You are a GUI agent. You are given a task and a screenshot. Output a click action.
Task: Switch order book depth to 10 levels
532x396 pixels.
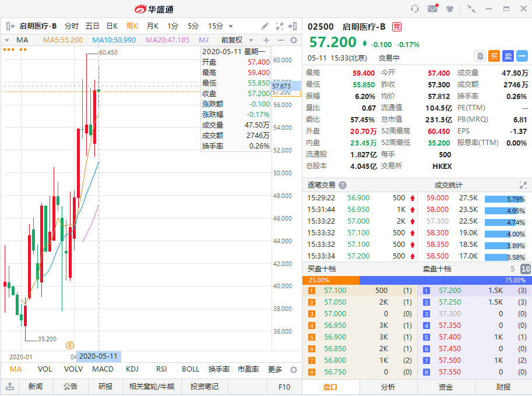[526, 269]
